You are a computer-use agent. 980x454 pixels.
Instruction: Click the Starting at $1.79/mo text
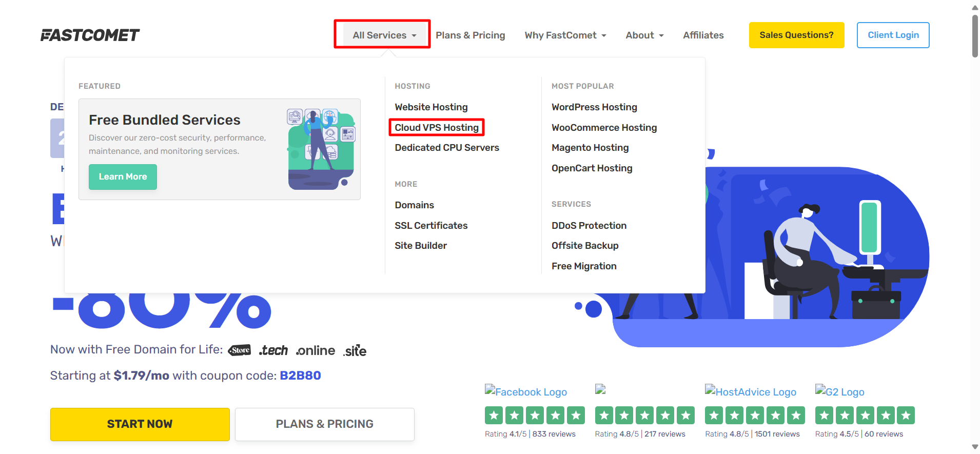[110, 376]
